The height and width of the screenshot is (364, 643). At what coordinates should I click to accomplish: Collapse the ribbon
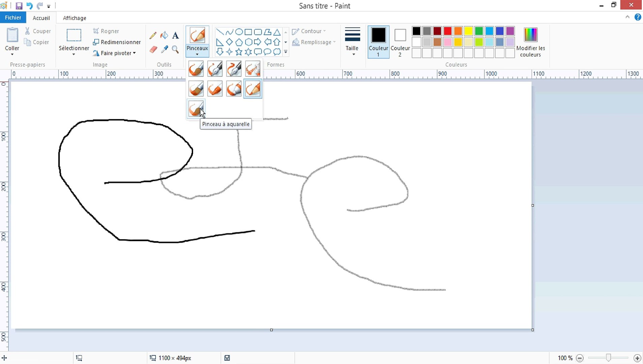[627, 17]
